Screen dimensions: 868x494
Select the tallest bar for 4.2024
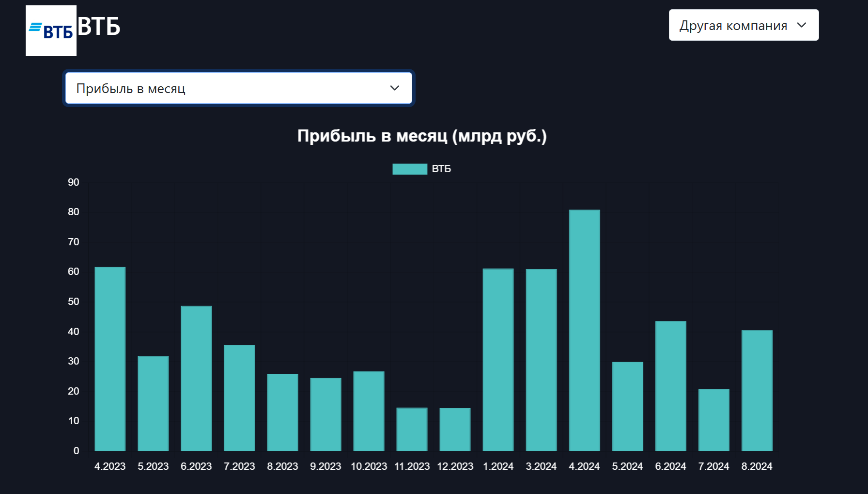tap(584, 330)
